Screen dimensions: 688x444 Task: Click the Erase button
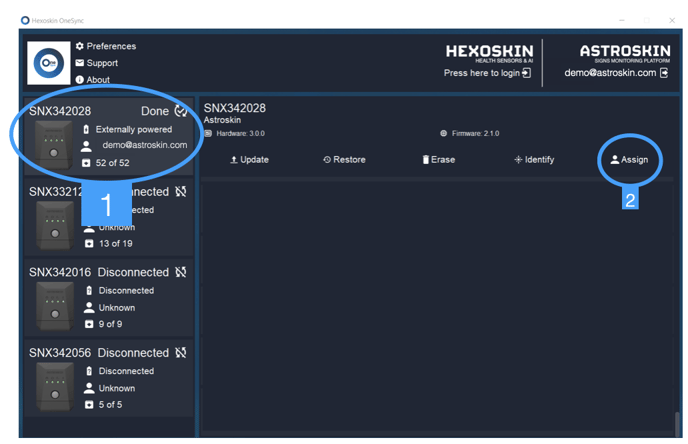click(438, 160)
